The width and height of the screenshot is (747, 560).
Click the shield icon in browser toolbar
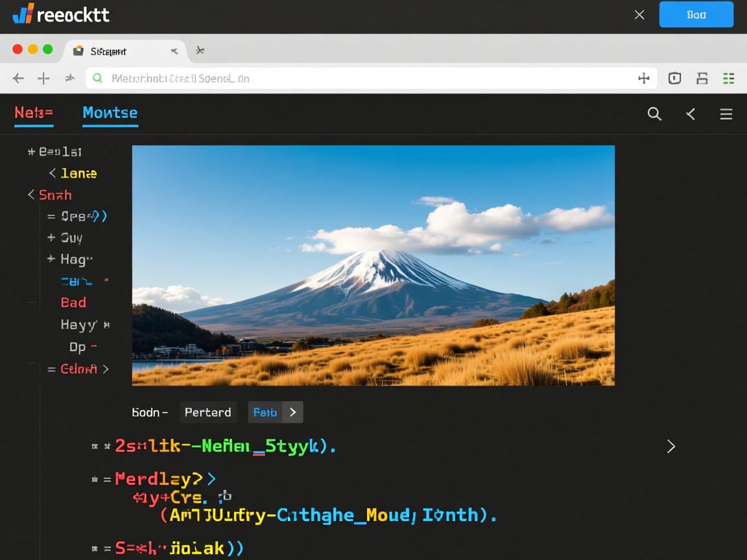(674, 78)
